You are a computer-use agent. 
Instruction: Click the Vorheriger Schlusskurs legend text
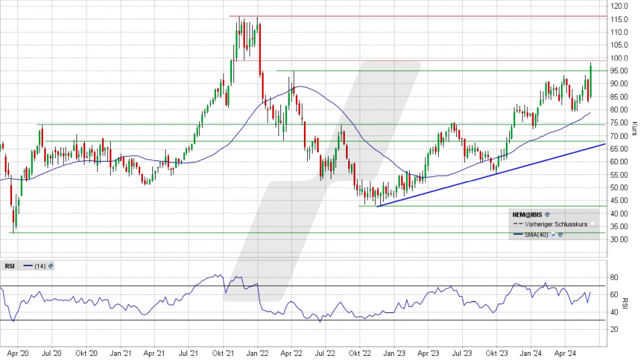556,224
